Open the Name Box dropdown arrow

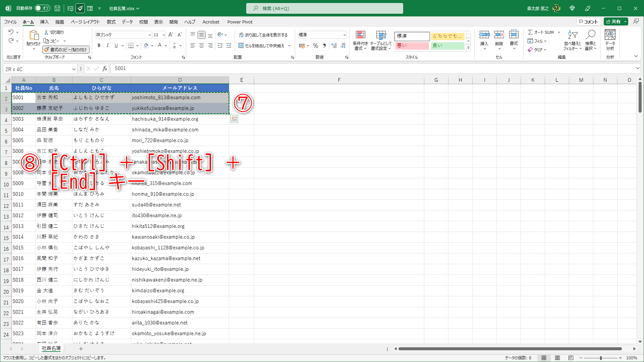click(74, 69)
